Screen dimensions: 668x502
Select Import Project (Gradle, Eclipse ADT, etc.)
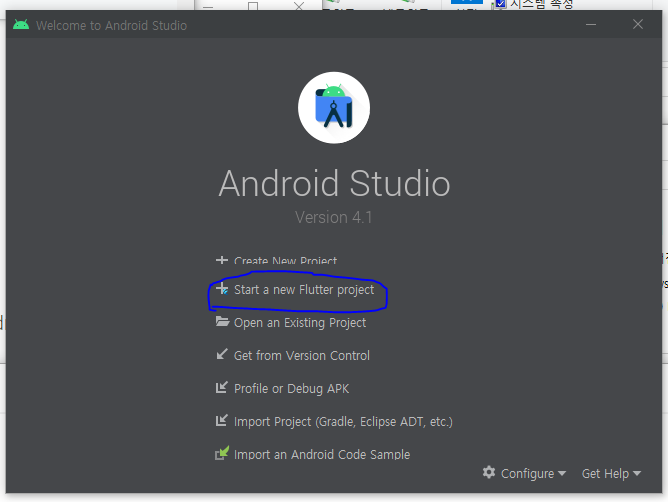[343, 421]
